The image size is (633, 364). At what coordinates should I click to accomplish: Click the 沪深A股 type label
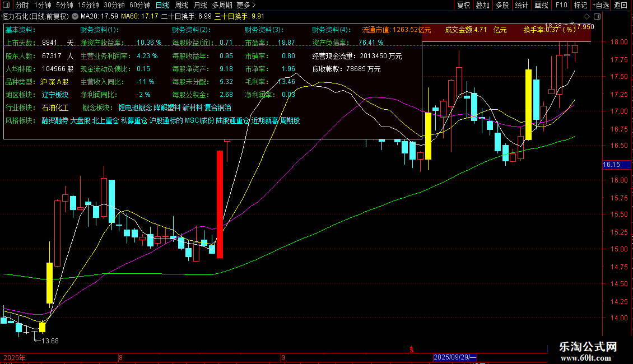[x=54, y=82]
